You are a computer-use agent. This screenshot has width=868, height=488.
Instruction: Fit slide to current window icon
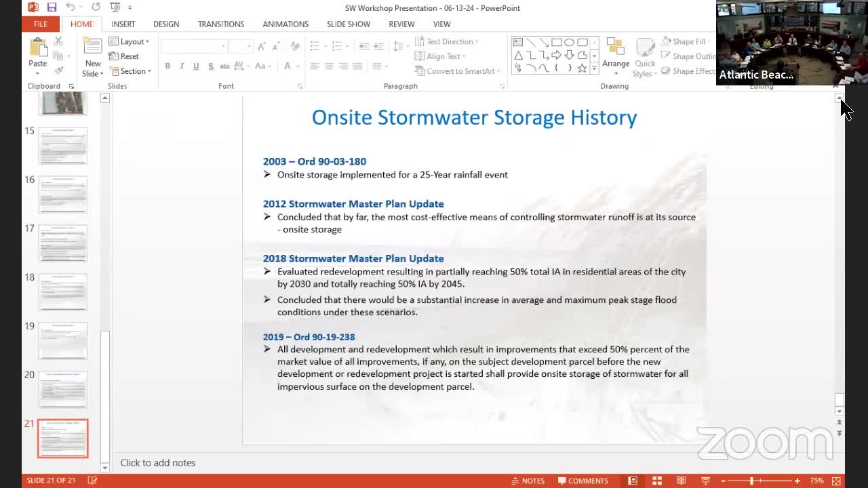coord(836,481)
